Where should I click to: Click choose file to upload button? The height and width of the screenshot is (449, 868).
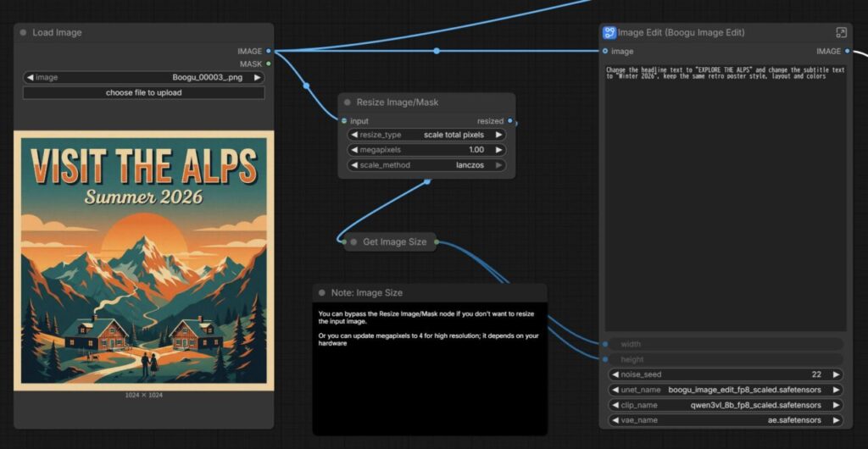[143, 93]
